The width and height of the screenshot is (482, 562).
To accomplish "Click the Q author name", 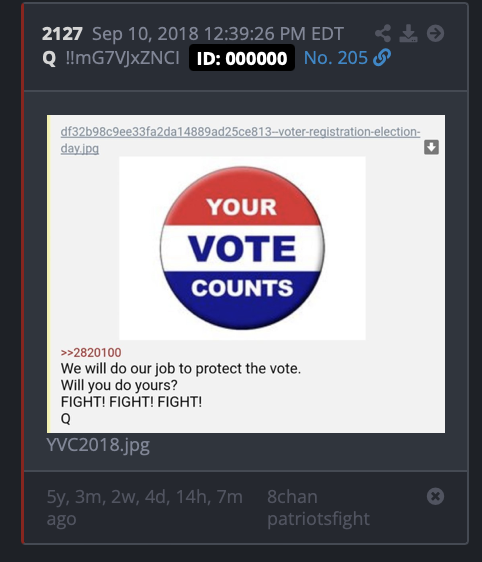I will tap(49, 58).
